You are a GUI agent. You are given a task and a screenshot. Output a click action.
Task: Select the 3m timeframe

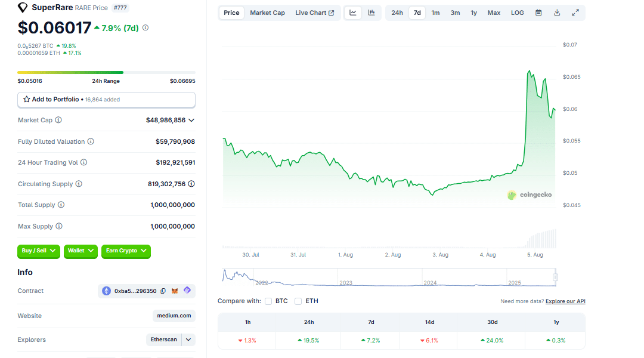[455, 13]
